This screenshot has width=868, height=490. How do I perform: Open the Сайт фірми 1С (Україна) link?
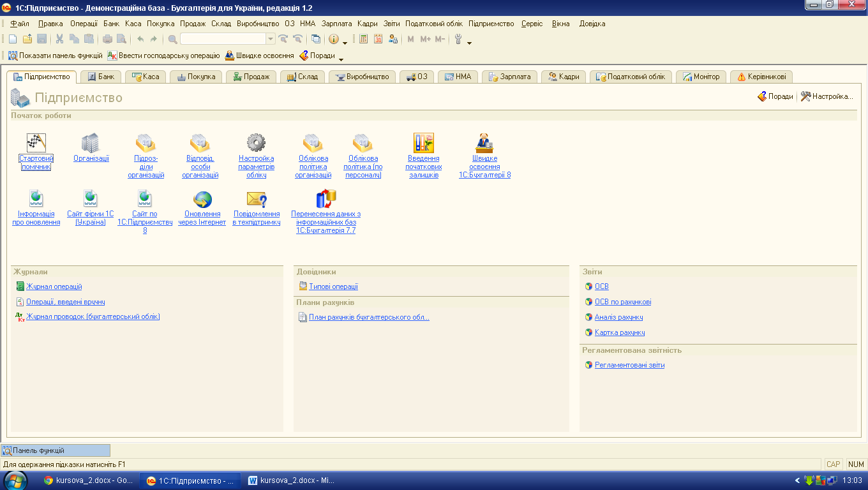(x=90, y=218)
